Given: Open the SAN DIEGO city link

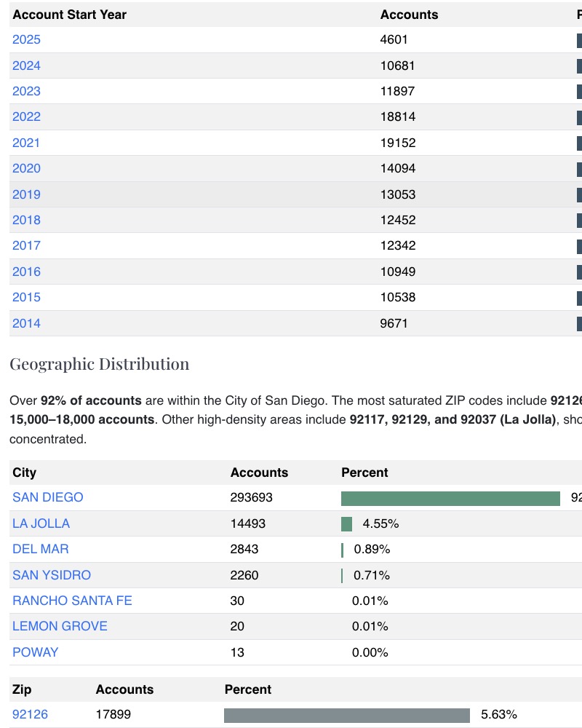Looking at the screenshot, I should (48, 498).
